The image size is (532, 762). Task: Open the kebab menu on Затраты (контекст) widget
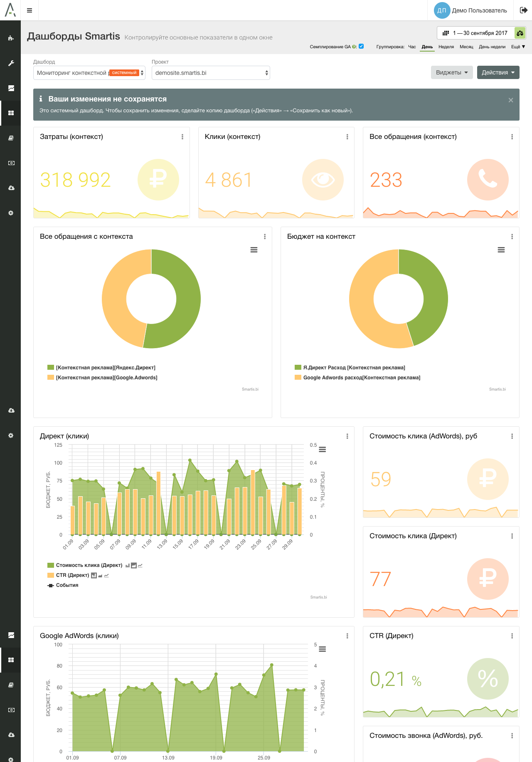coord(182,137)
